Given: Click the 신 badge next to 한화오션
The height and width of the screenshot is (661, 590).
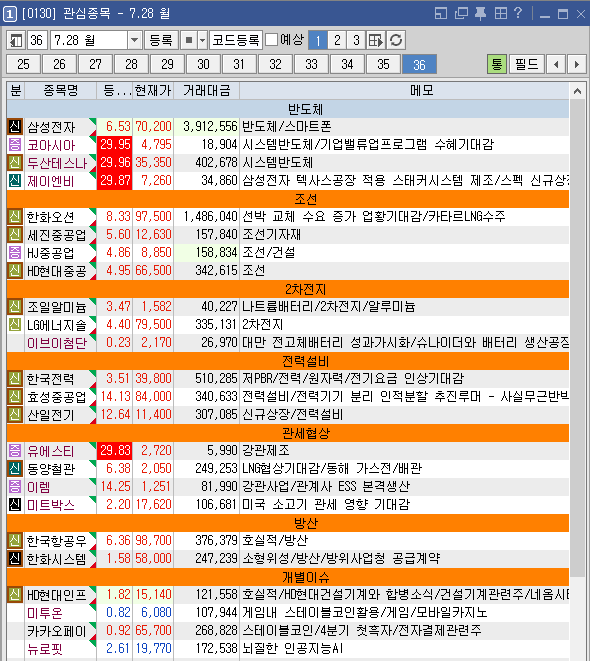Looking at the screenshot, I should [x=15, y=216].
